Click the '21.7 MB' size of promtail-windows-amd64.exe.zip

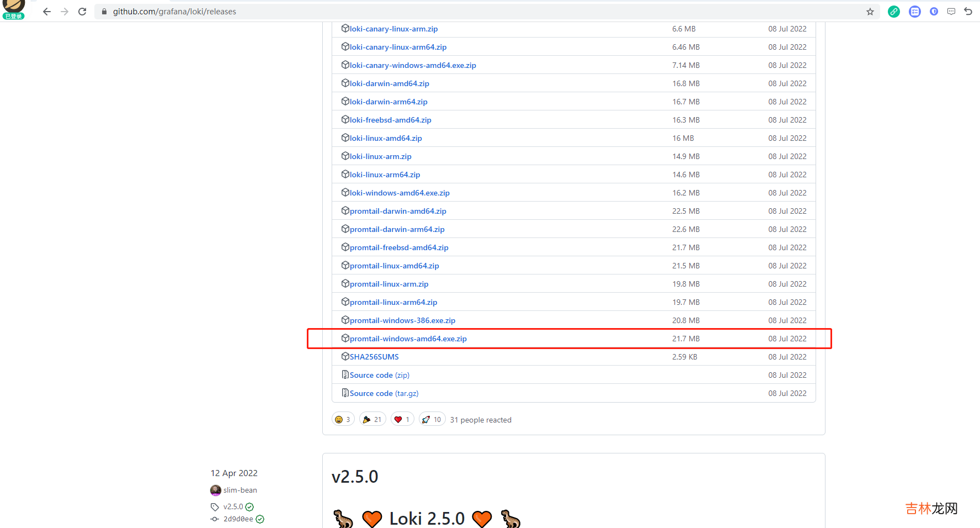click(x=686, y=339)
